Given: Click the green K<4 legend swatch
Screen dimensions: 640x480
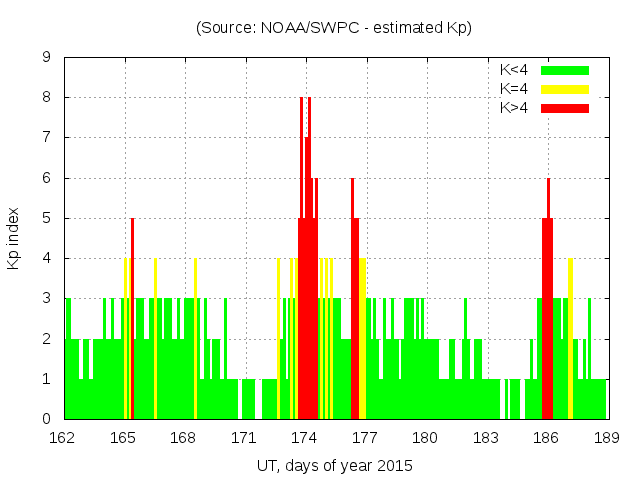Looking at the screenshot, I should pyautogui.click(x=565, y=70).
